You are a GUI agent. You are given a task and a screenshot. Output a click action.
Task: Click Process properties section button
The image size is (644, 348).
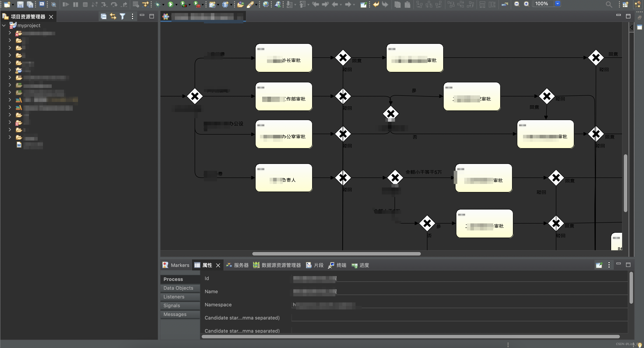173,279
